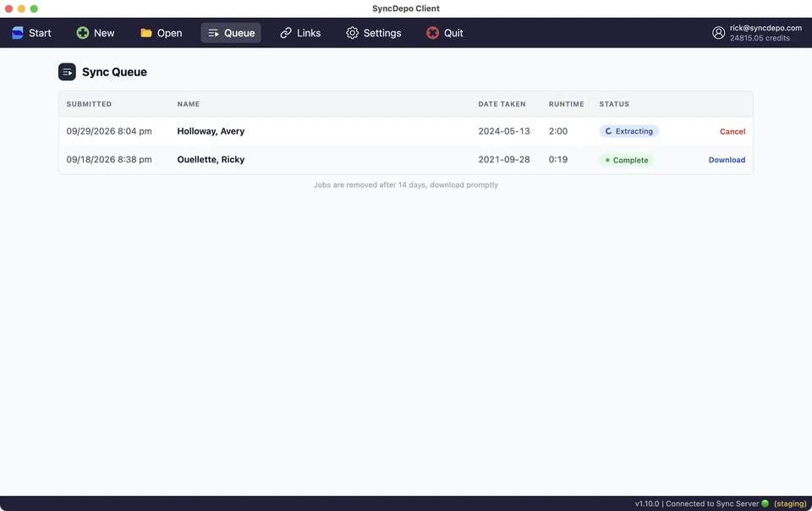
Task: Open the Settings label
Action: pyautogui.click(x=382, y=33)
